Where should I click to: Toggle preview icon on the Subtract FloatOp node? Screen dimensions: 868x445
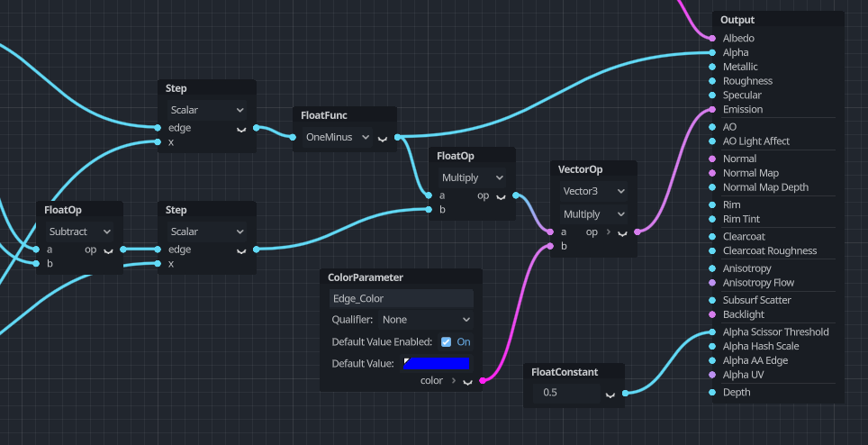click(x=108, y=250)
